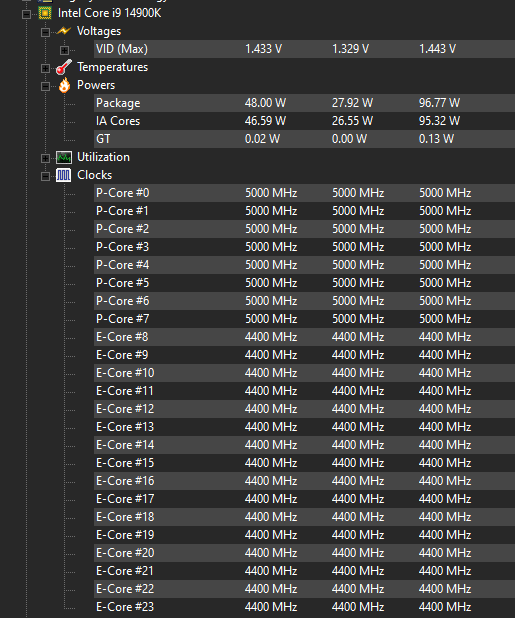Select the Voltages label
Screen dimensions: 515x618
pyautogui.click(x=99, y=31)
